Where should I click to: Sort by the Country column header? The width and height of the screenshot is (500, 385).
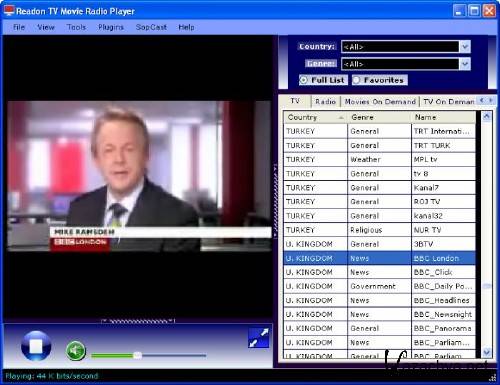tap(315, 117)
